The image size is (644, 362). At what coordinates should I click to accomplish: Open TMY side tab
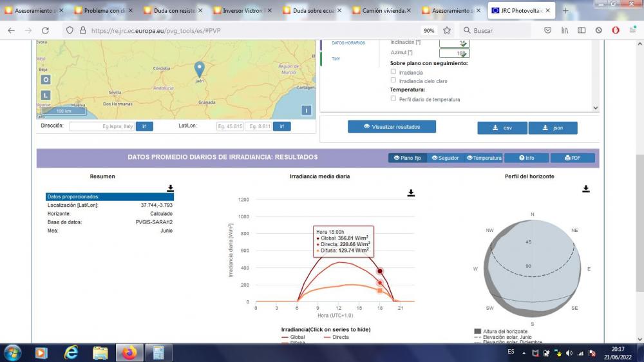click(x=336, y=59)
